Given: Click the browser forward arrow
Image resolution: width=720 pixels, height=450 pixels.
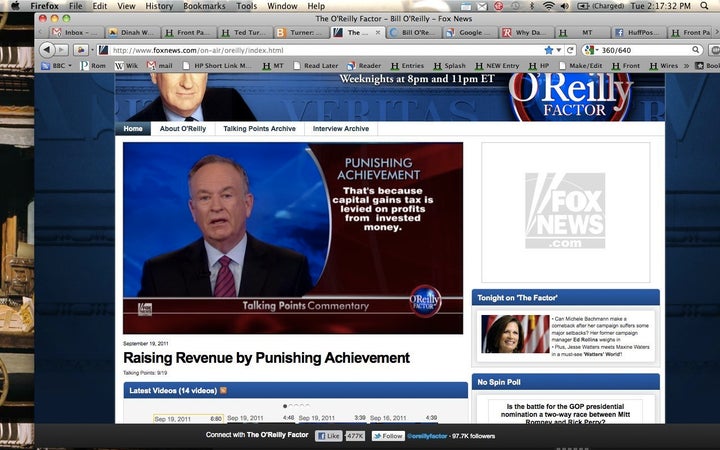Looking at the screenshot, I should 62,50.
